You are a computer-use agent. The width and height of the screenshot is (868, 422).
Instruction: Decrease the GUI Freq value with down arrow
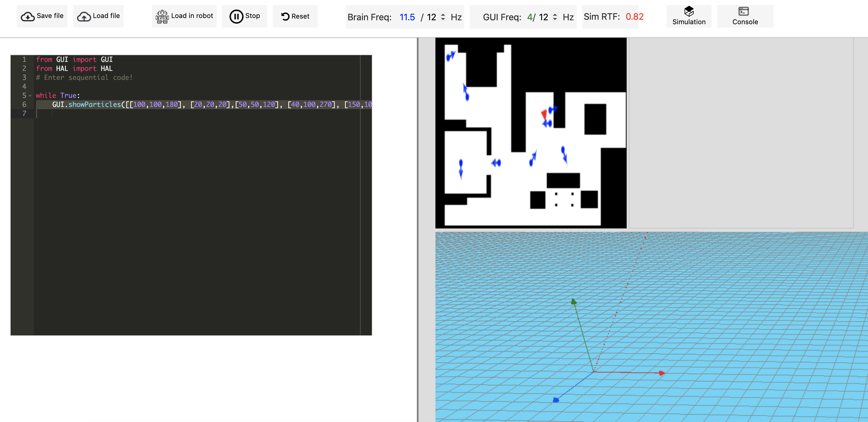pos(555,19)
